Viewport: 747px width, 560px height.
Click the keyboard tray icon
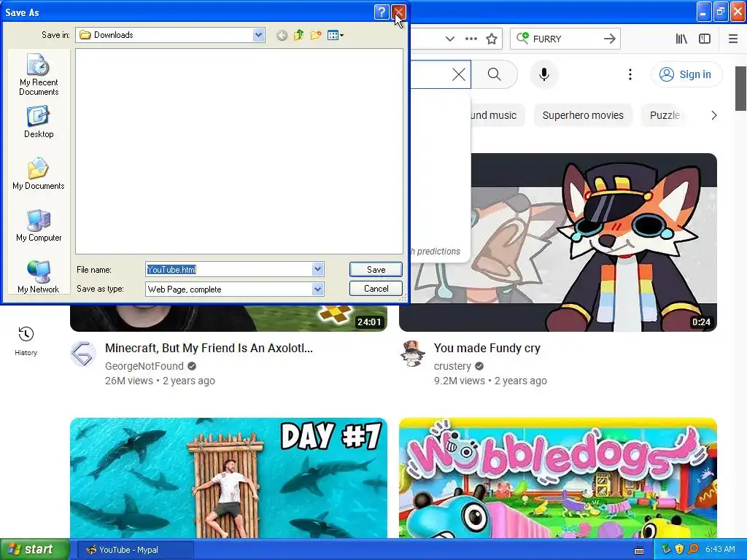pyautogui.click(x=639, y=550)
